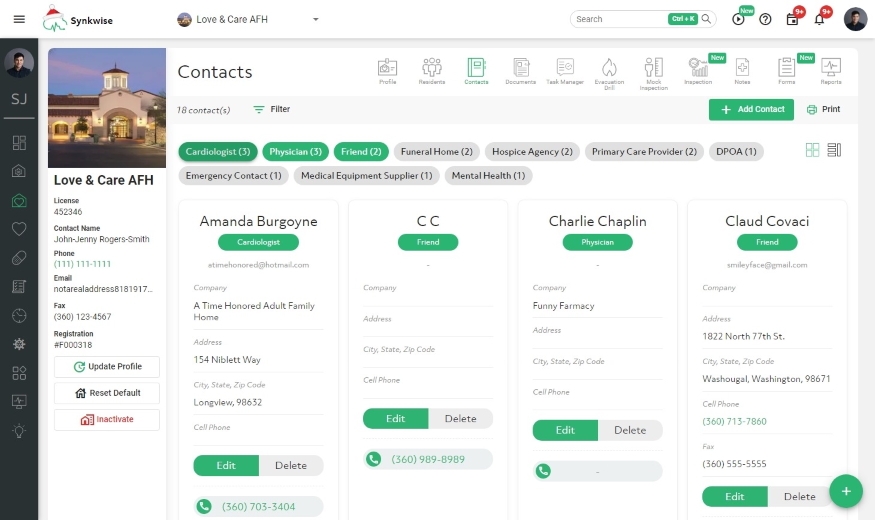This screenshot has height=520, width=875.
Task: Switch to list view layout
Action: (x=834, y=150)
